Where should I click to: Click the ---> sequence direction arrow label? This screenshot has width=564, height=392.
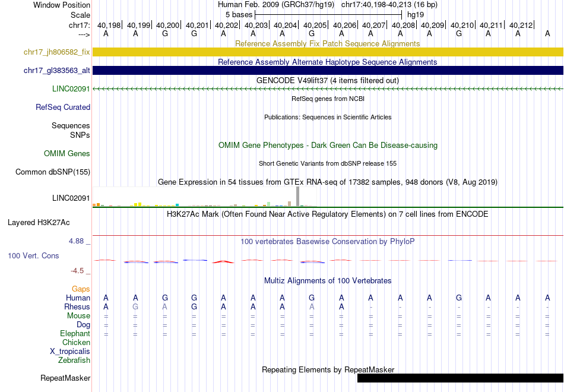pos(84,34)
